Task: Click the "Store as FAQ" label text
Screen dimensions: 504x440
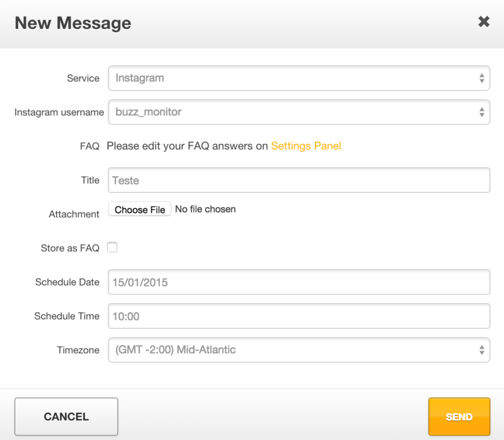Action: pos(70,248)
